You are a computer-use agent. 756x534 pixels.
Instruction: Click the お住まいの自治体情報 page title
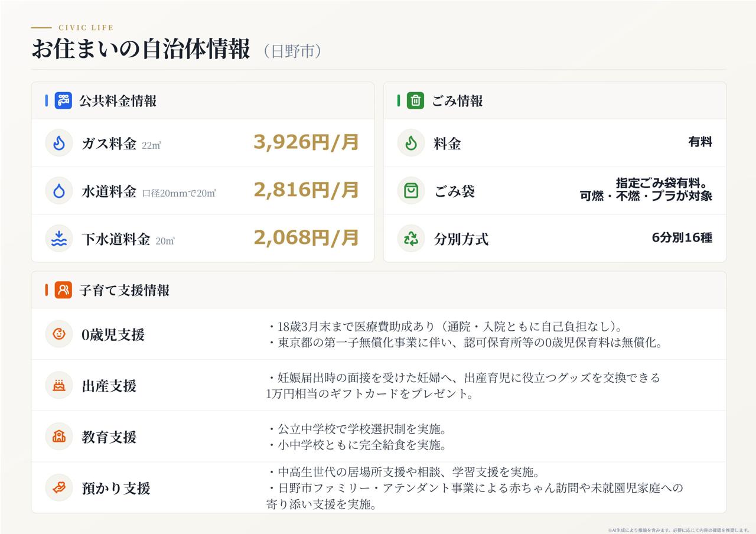tap(141, 50)
